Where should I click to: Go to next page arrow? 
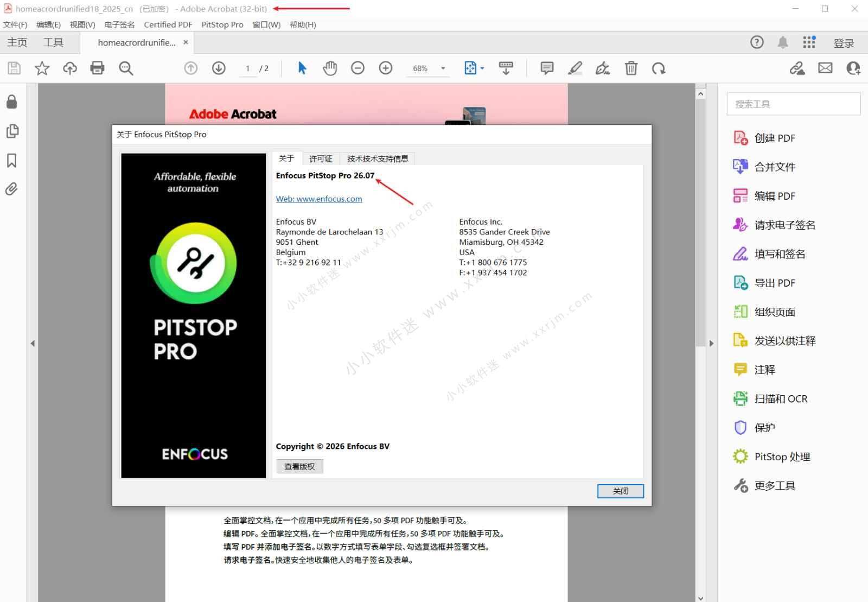click(219, 68)
